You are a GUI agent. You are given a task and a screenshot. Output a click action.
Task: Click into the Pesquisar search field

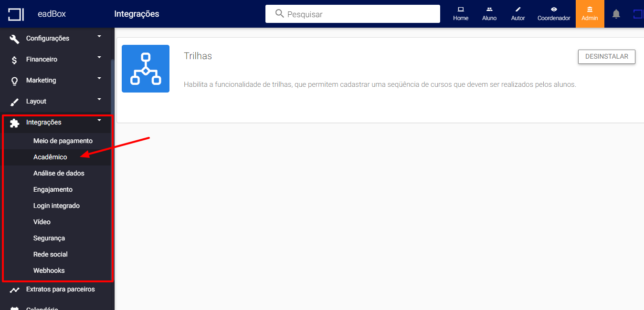[353, 14]
